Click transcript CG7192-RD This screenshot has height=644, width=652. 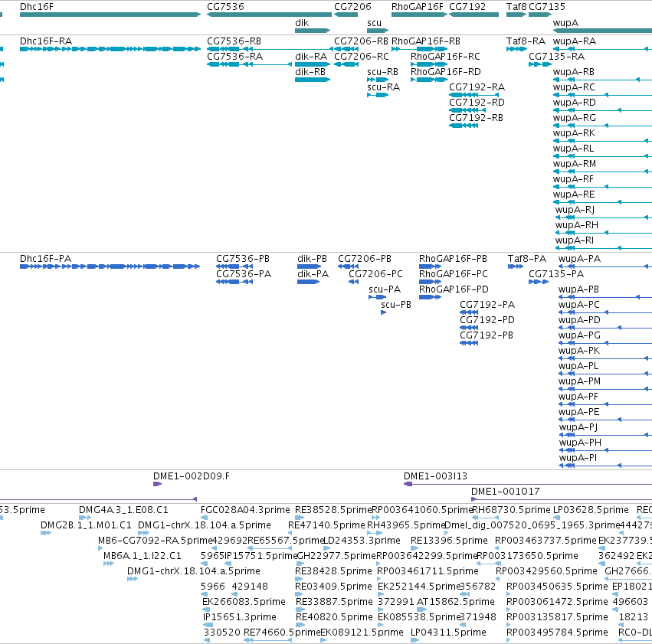(x=467, y=110)
